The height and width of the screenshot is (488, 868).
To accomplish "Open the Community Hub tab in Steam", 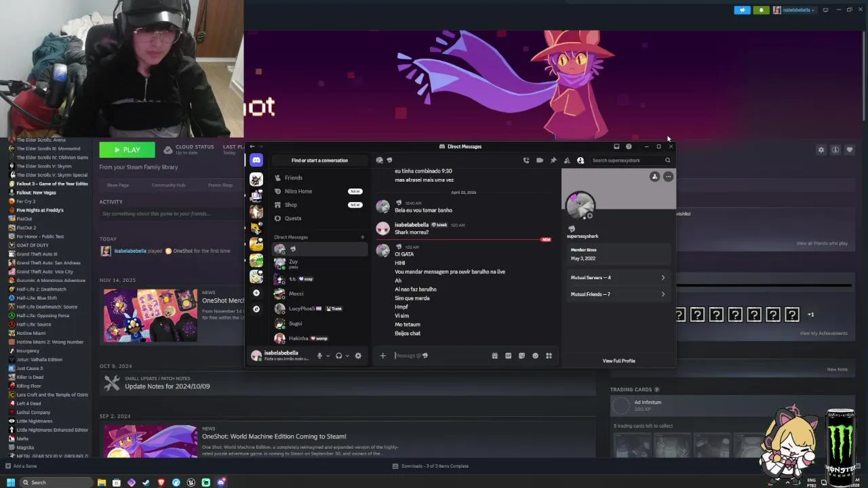I will (168, 185).
